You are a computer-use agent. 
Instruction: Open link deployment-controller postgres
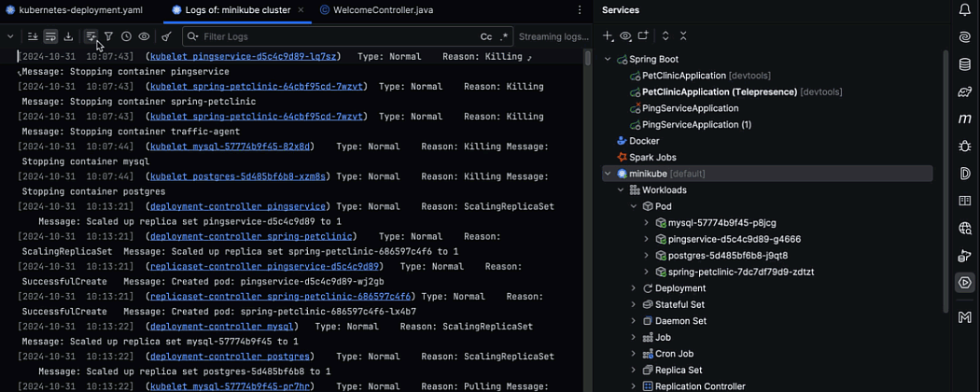click(230, 357)
